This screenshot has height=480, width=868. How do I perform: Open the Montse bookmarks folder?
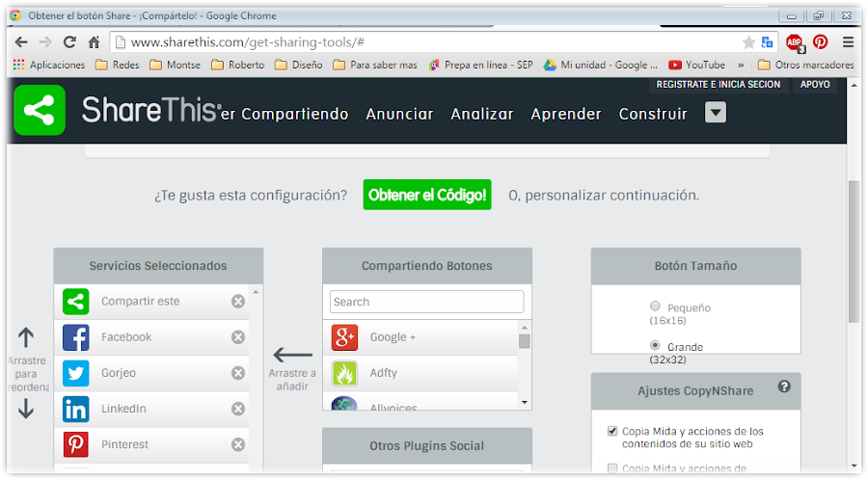175,66
